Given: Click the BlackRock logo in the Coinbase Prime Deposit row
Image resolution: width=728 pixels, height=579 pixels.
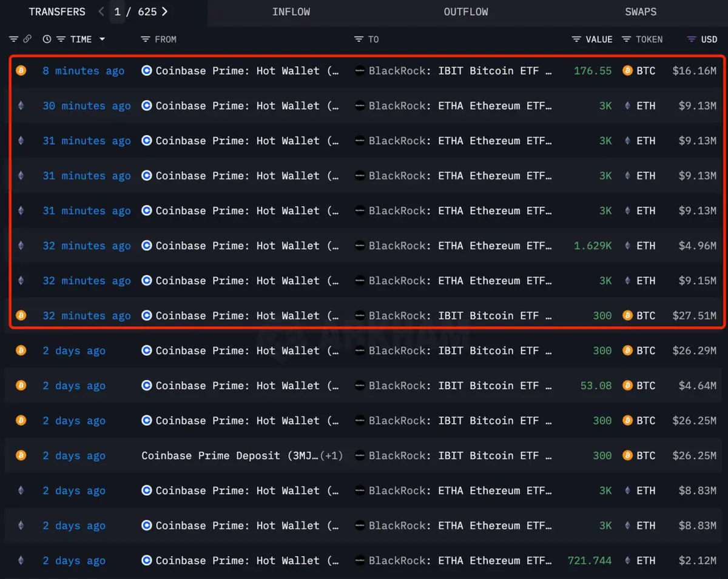Looking at the screenshot, I should (360, 456).
